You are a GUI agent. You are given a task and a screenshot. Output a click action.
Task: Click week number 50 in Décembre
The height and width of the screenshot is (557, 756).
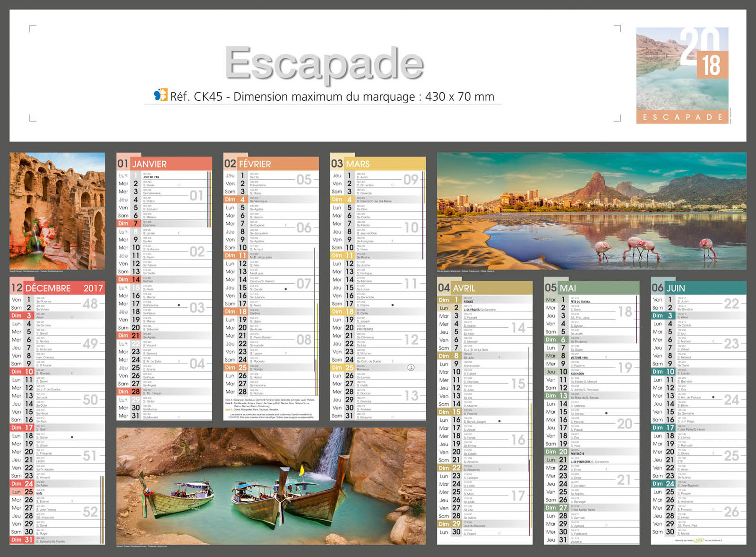pos(90,400)
